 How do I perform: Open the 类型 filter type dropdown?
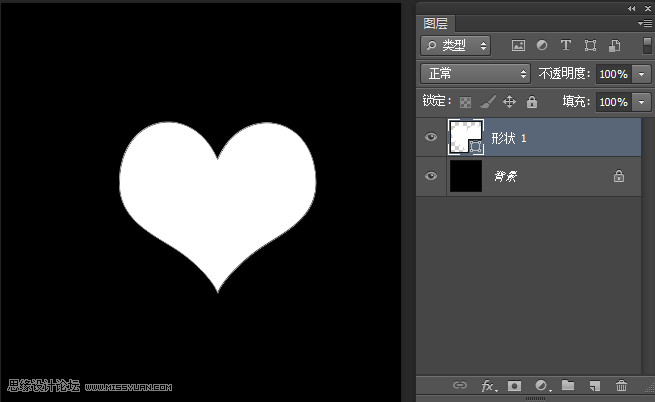click(456, 45)
